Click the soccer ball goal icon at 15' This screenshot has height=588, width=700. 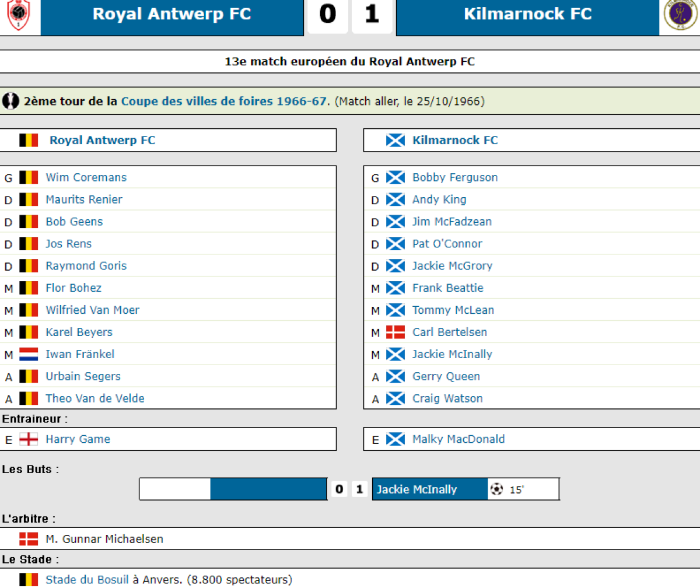[496, 489]
